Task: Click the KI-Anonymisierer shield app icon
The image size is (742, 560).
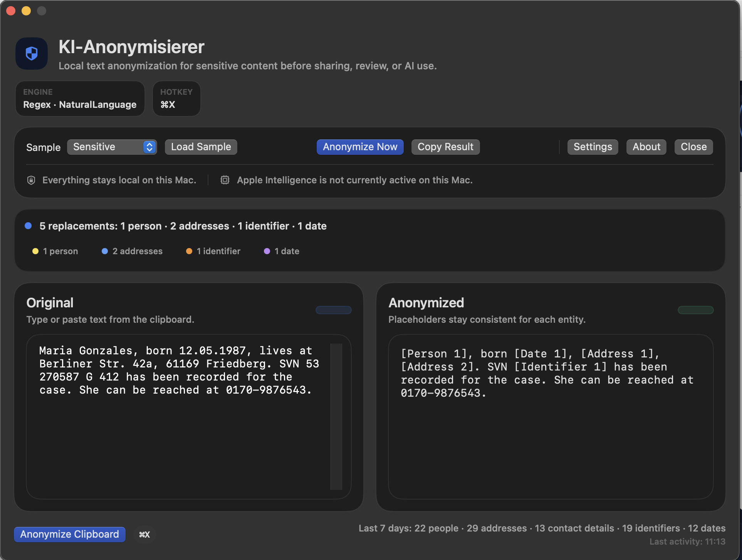Action: (31, 53)
